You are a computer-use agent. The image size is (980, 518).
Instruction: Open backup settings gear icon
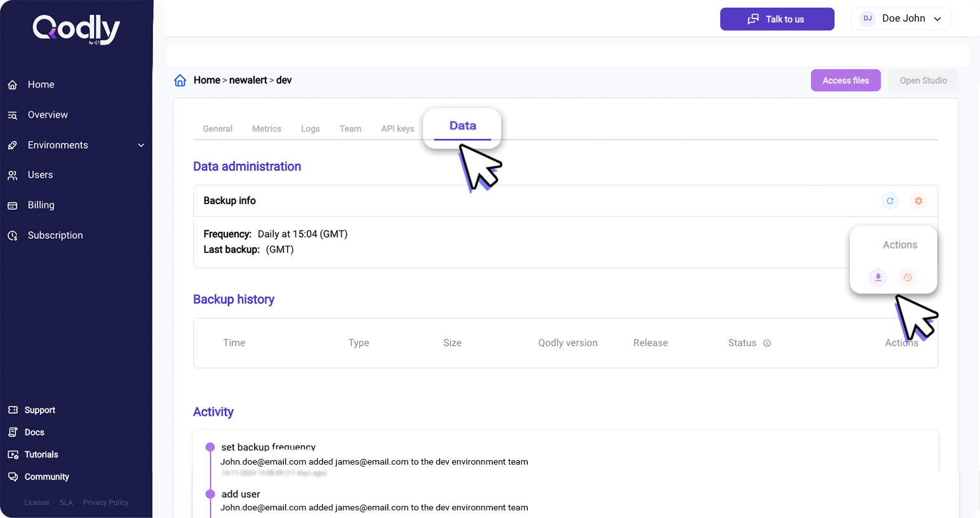(918, 201)
